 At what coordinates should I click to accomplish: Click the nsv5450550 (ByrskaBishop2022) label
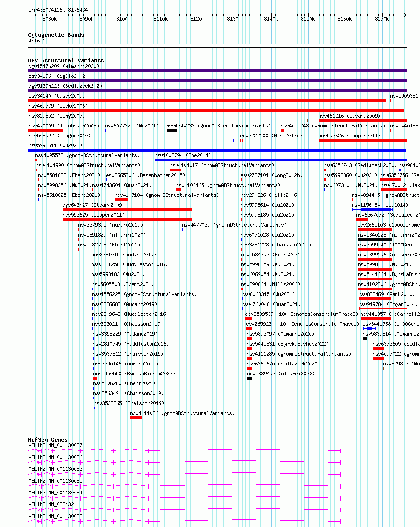134,374
